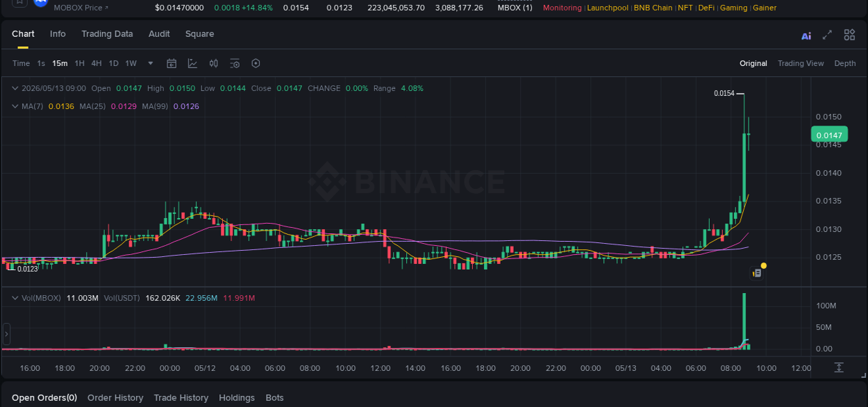Image resolution: width=868 pixels, height=407 pixels.
Task: Click the DeFi tag
Action: pyautogui.click(x=706, y=8)
